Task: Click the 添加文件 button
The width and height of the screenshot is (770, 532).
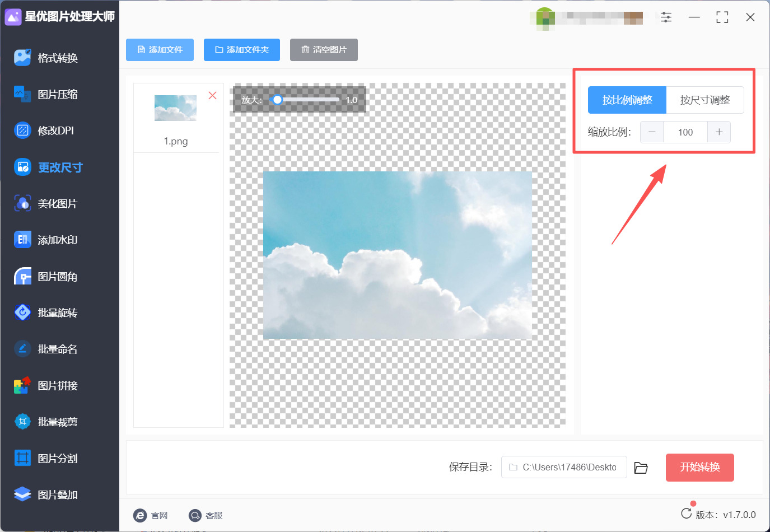Action: pos(160,50)
